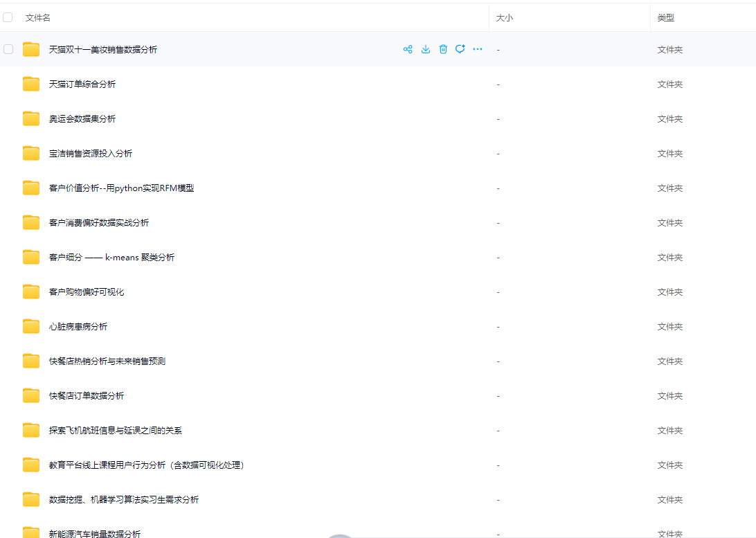Delete the 天猫双十一美妆销售数据分析 folder via trash icon

443,49
